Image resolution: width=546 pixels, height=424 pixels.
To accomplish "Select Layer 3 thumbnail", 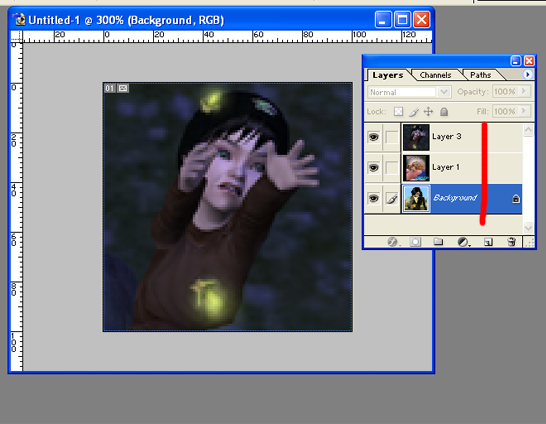I will (x=416, y=137).
